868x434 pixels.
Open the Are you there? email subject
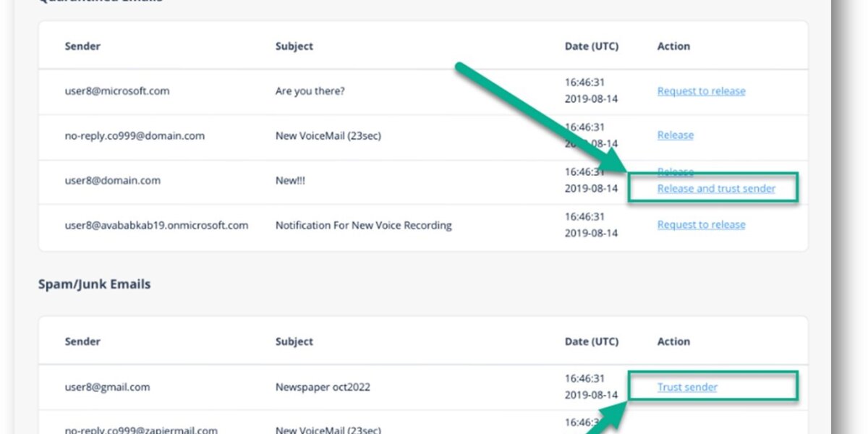pos(310,91)
